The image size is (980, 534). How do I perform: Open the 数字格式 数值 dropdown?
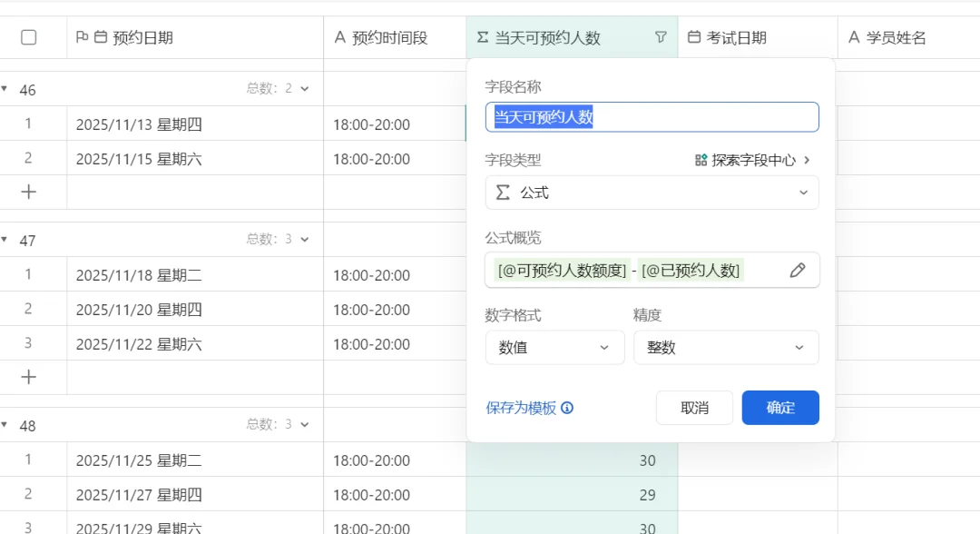[555, 348]
